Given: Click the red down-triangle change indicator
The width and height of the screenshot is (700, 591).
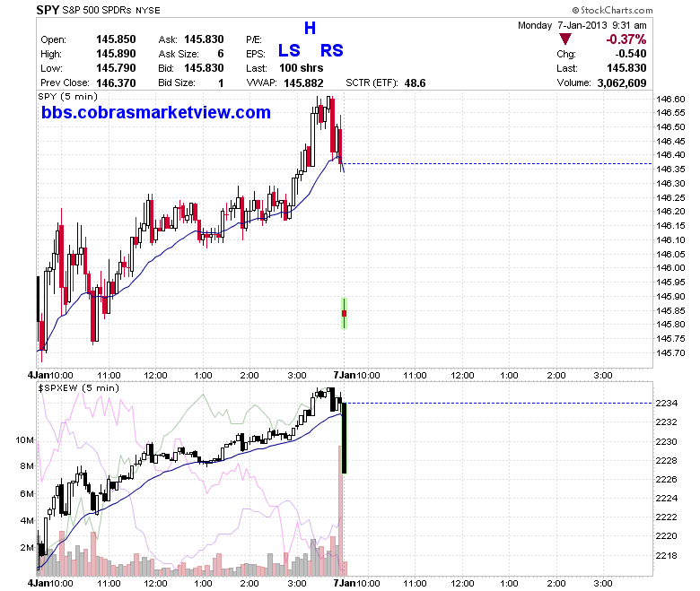Looking at the screenshot, I should click(565, 39).
